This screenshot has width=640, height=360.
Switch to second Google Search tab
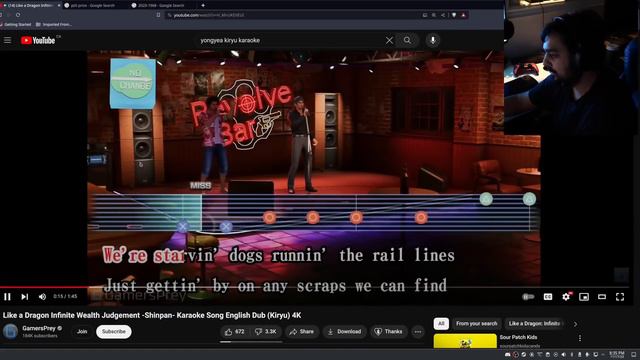pos(92,5)
